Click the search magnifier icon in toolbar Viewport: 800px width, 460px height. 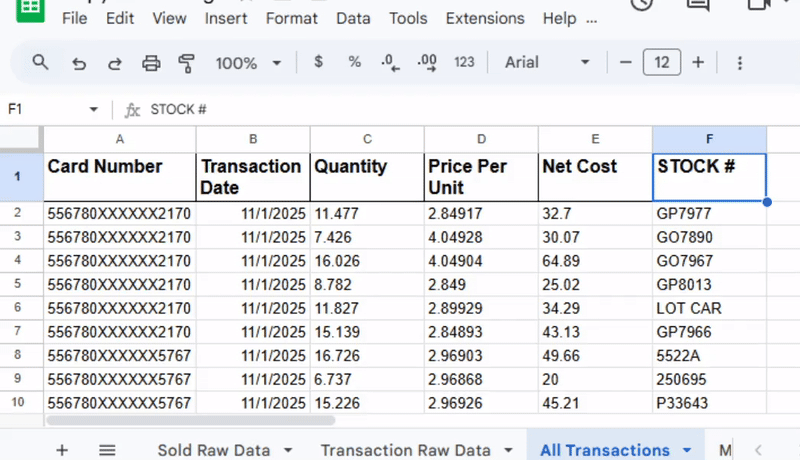point(40,63)
